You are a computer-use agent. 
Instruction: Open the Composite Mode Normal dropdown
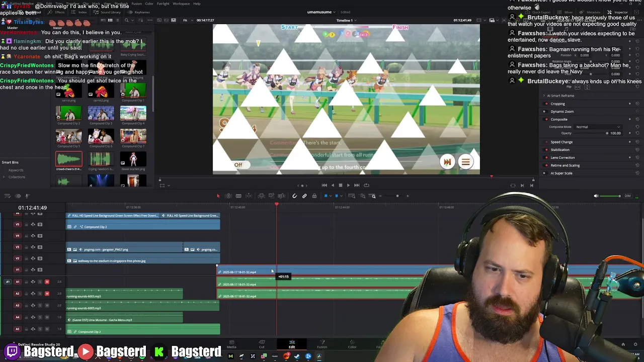pos(598,127)
